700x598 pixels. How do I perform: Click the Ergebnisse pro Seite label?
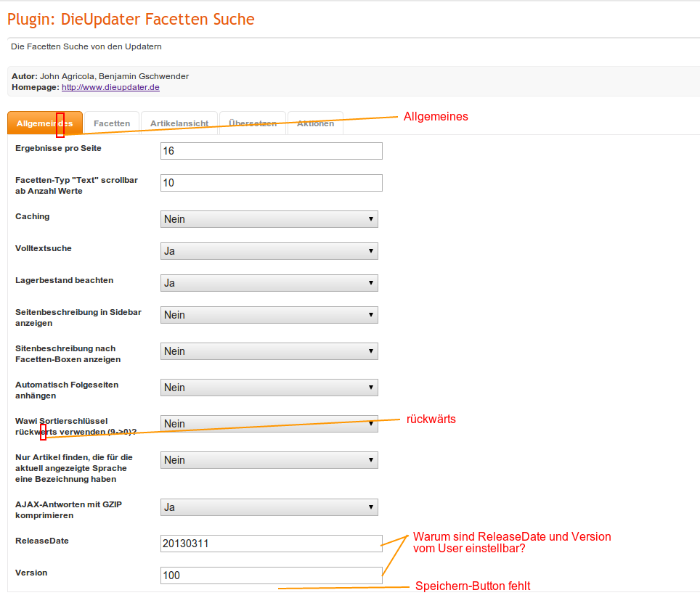click(x=58, y=148)
